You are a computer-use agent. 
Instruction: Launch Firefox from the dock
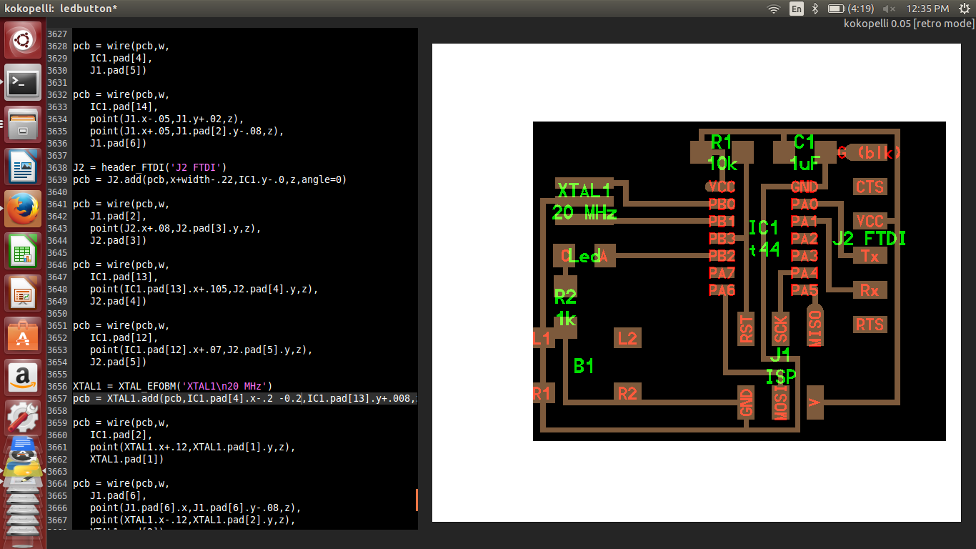(22, 209)
